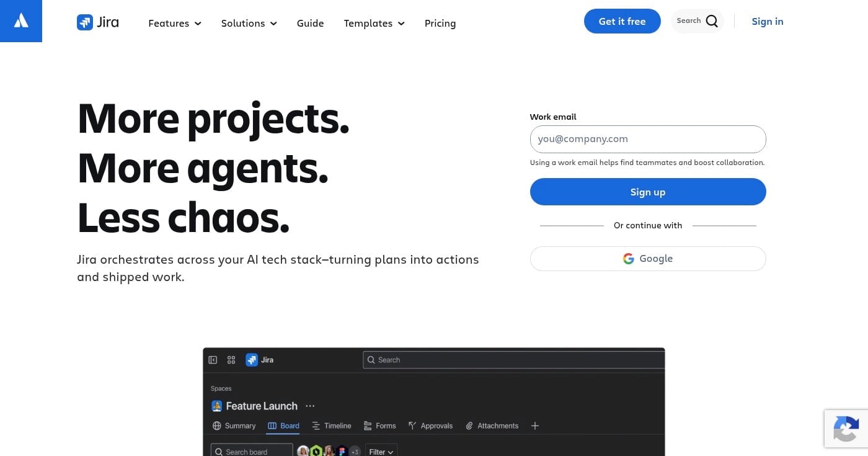This screenshot has height=456, width=868.
Task: Switch to the Summary tab in the preview
Action: [x=234, y=426]
